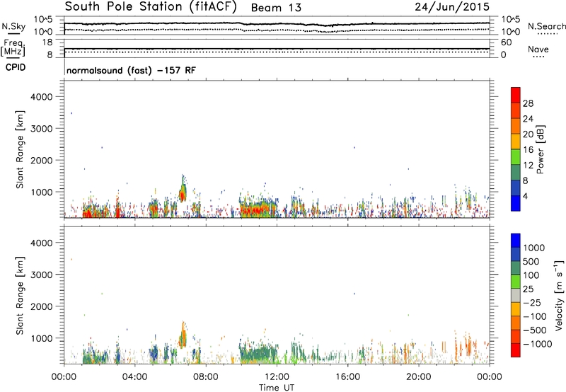Image resolution: width=566 pixels, height=392 pixels.
Task: Click the "South Pole Station (fitACF)" title
Action: tap(151, 7)
